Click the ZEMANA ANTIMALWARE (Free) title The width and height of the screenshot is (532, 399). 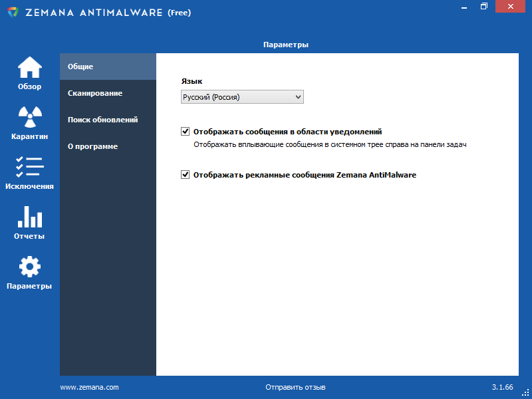coord(108,13)
